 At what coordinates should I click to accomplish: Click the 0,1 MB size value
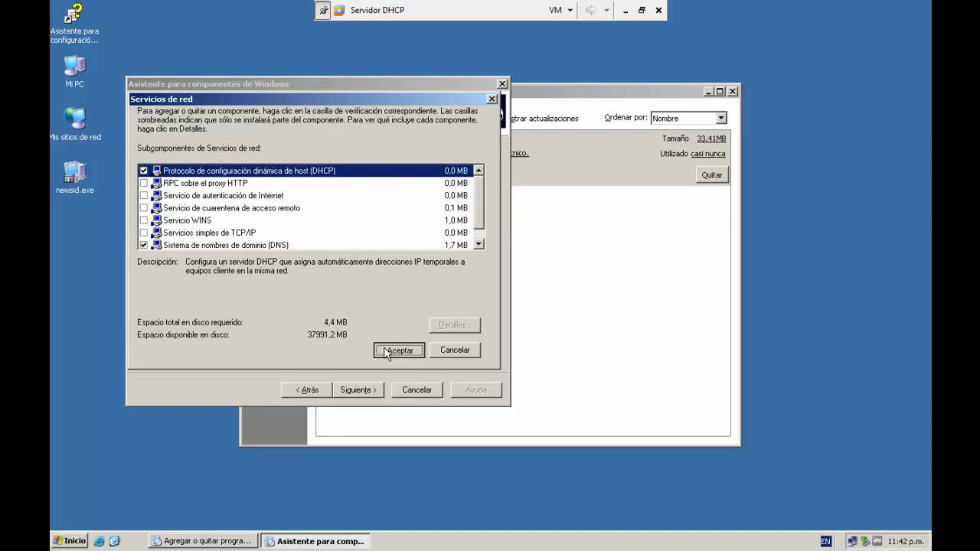click(x=456, y=207)
